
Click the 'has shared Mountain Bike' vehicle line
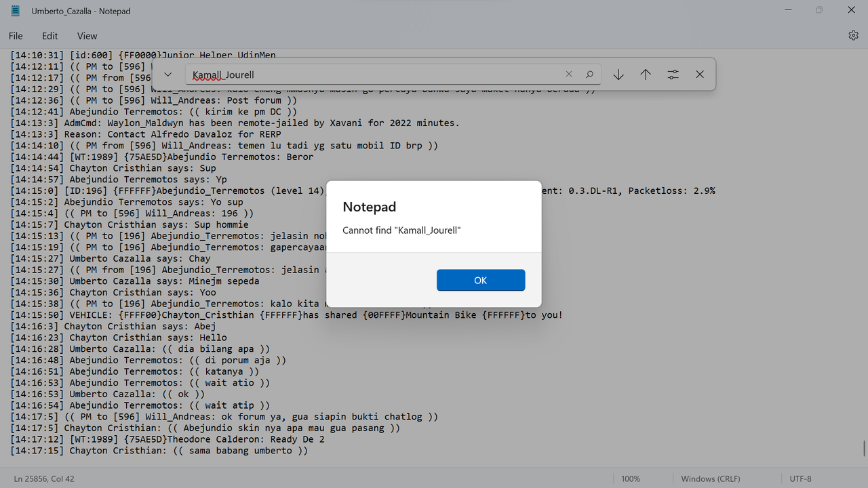tap(286, 315)
